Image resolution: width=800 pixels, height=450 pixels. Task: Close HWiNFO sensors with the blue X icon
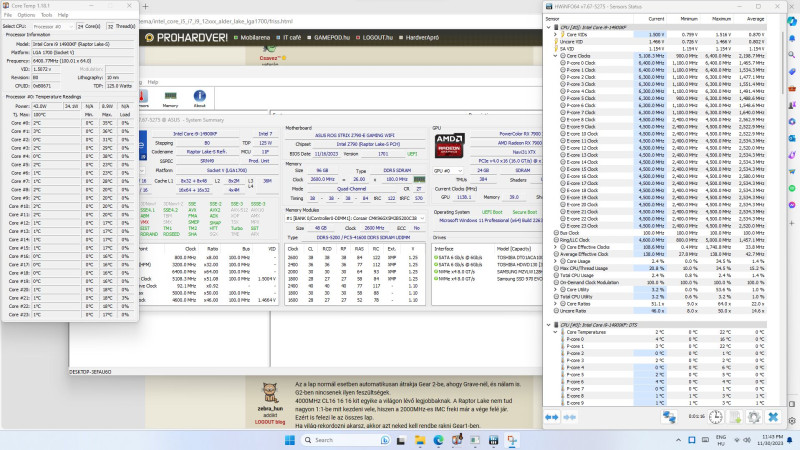(x=773, y=417)
